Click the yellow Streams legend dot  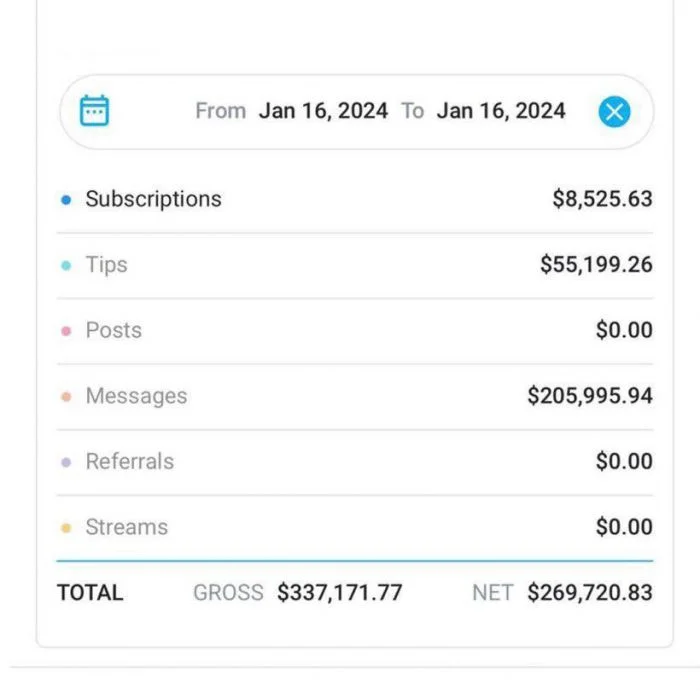tap(66, 528)
